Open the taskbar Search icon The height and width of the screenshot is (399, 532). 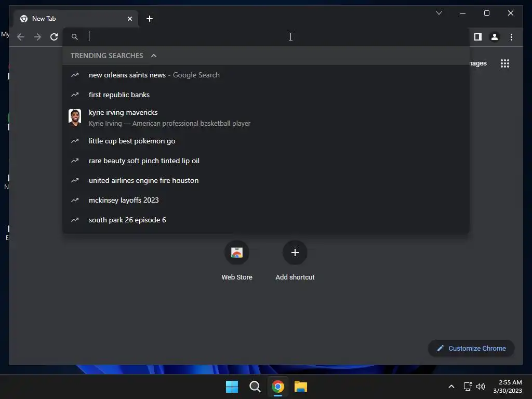pos(255,387)
